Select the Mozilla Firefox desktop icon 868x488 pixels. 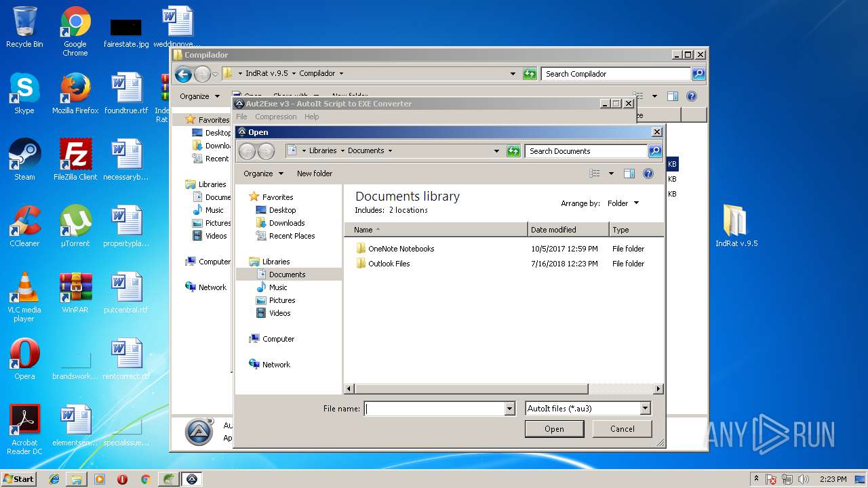pos(75,94)
